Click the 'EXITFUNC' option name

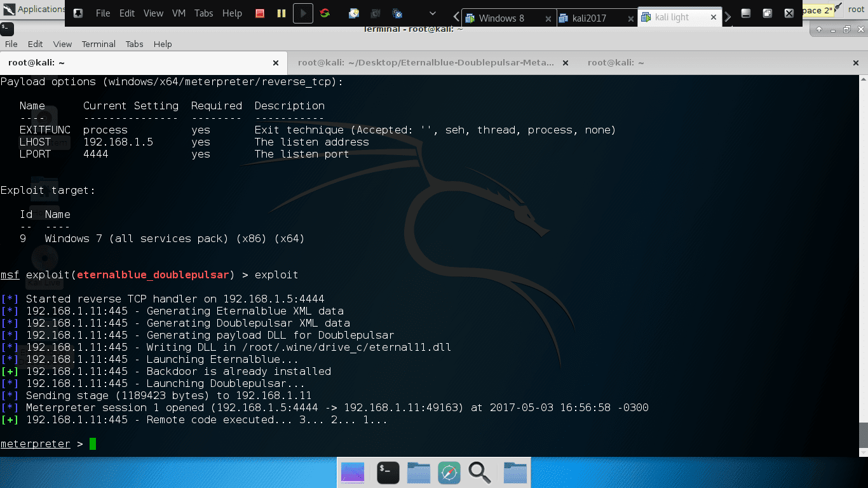[45, 130]
